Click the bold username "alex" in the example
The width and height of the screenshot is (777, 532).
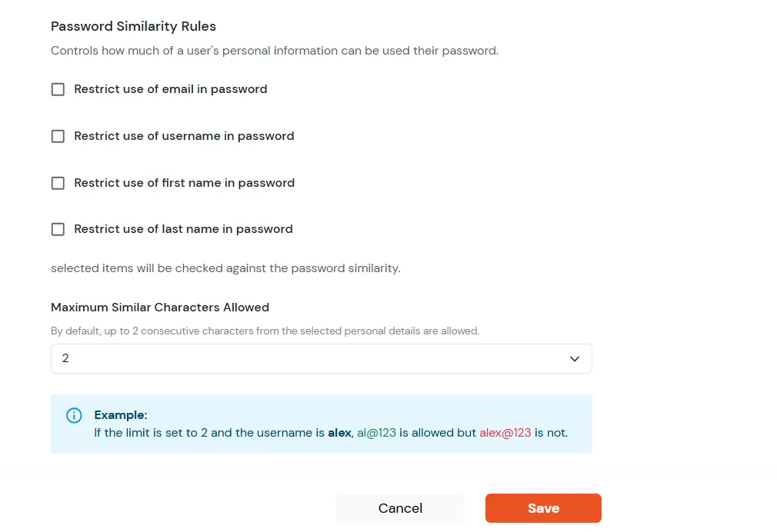coord(339,432)
